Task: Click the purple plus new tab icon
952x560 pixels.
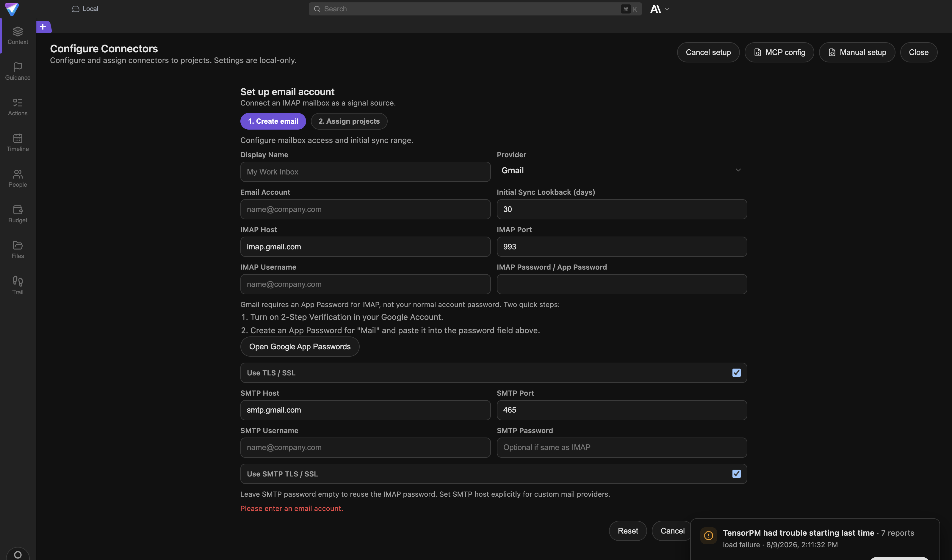Action: pyautogui.click(x=43, y=27)
